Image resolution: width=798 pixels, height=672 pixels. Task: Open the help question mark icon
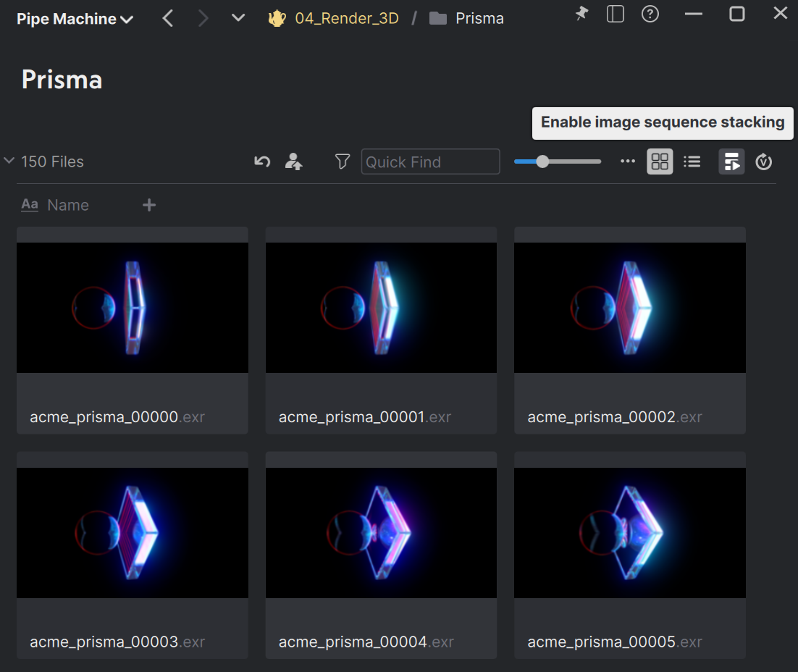click(x=650, y=14)
